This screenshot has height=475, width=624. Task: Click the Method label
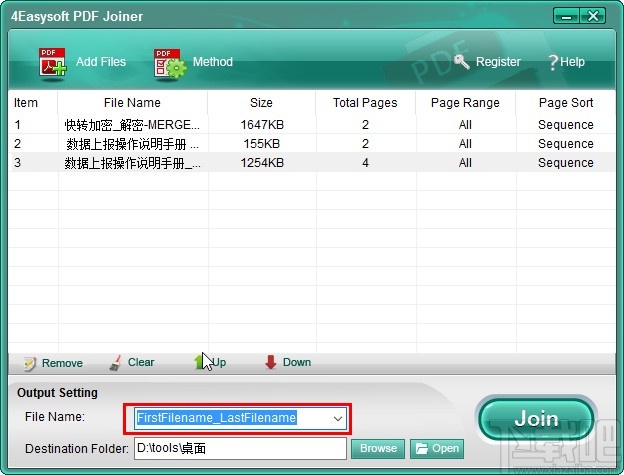[x=213, y=62]
